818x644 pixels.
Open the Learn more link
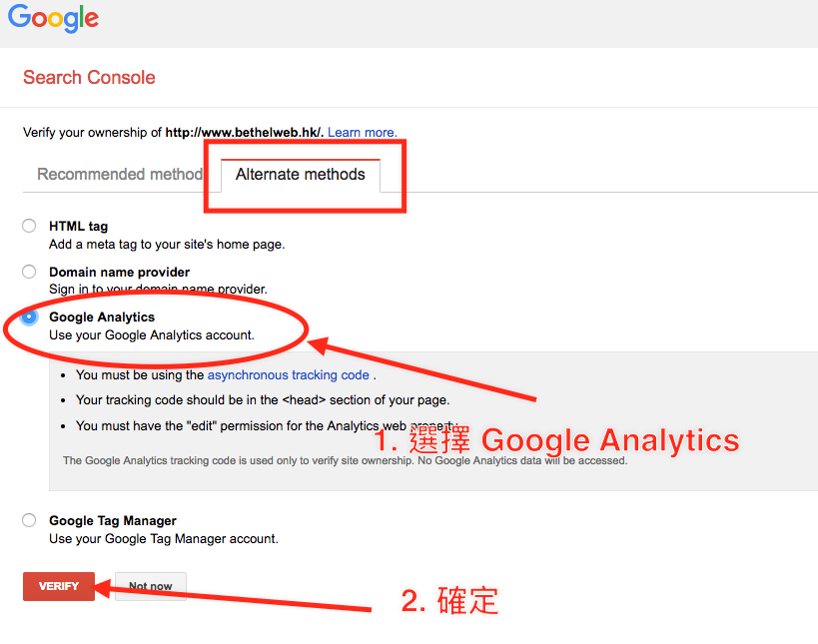362,133
